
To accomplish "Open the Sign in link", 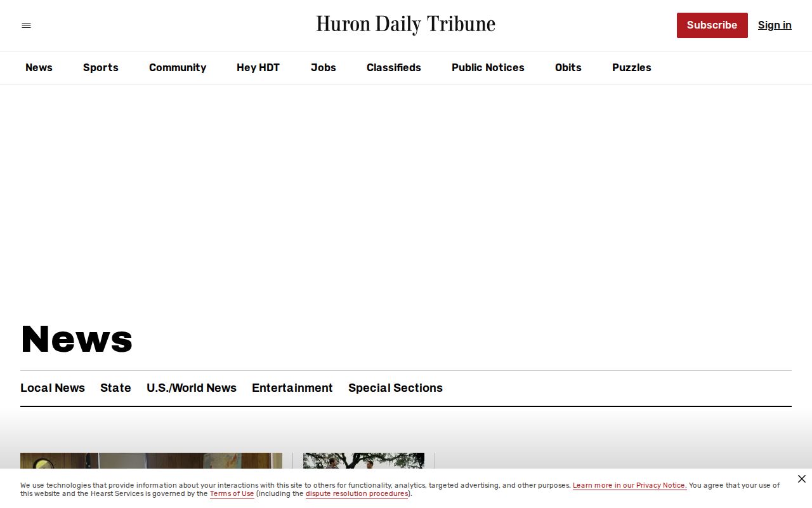I will (775, 25).
